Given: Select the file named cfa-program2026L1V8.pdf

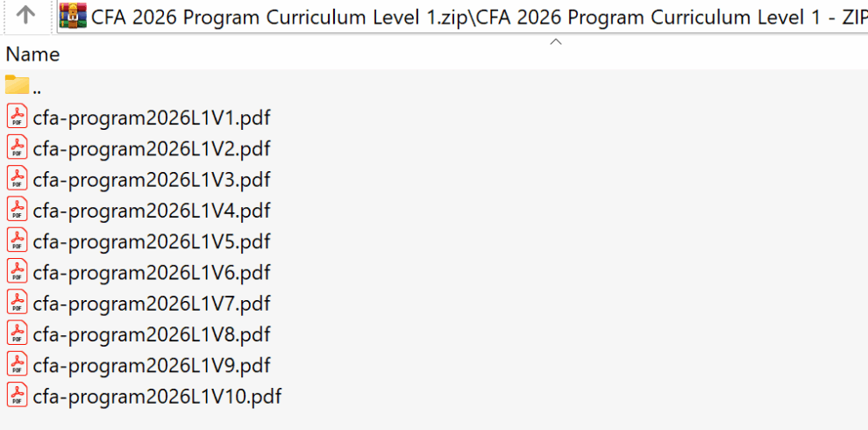Looking at the screenshot, I should pos(152,334).
